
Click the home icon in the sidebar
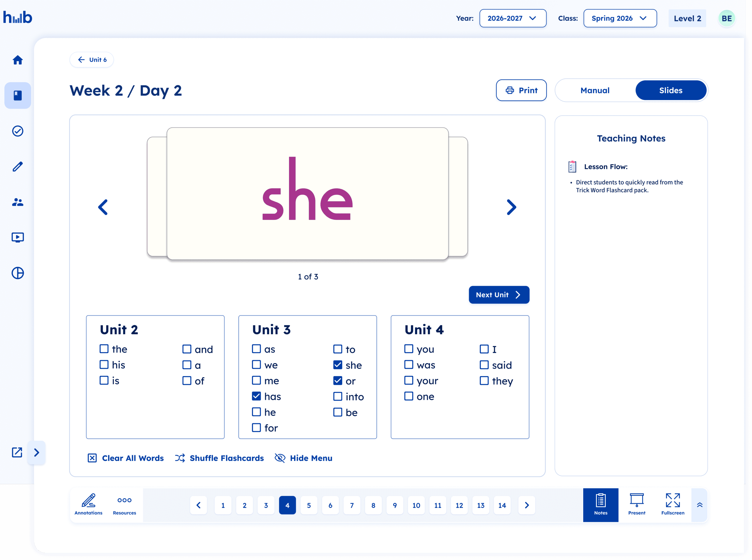point(18,60)
